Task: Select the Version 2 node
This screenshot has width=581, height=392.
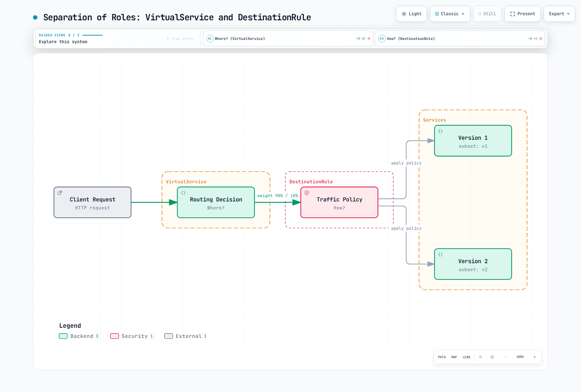Action: coord(473,264)
